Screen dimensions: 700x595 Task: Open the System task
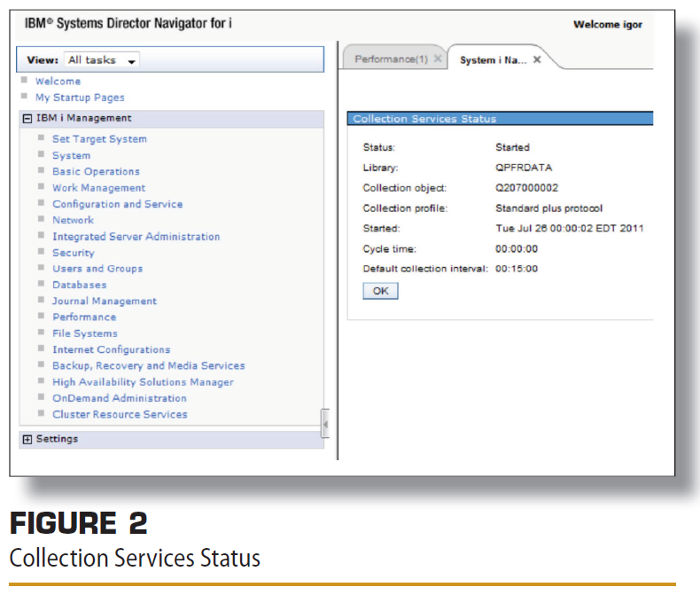coord(72,155)
